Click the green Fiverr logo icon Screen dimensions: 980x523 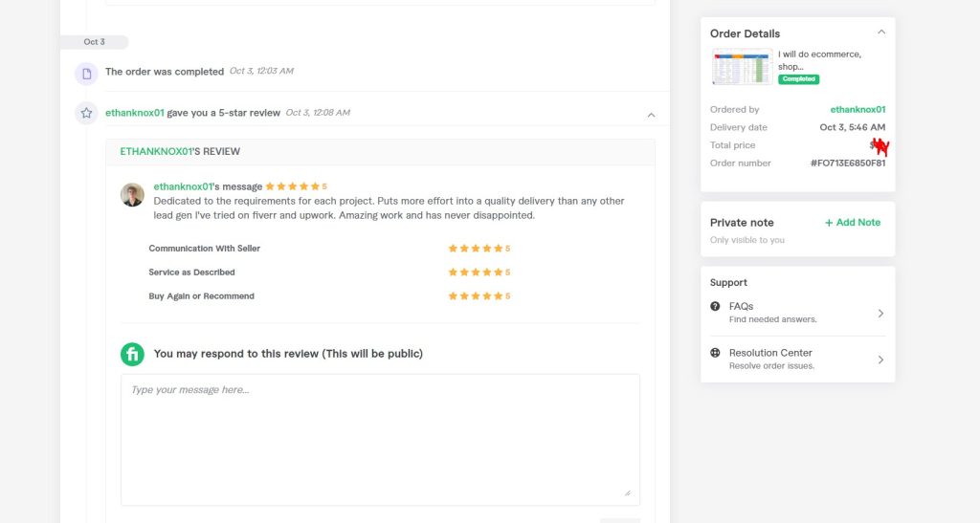(x=132, y=354)
